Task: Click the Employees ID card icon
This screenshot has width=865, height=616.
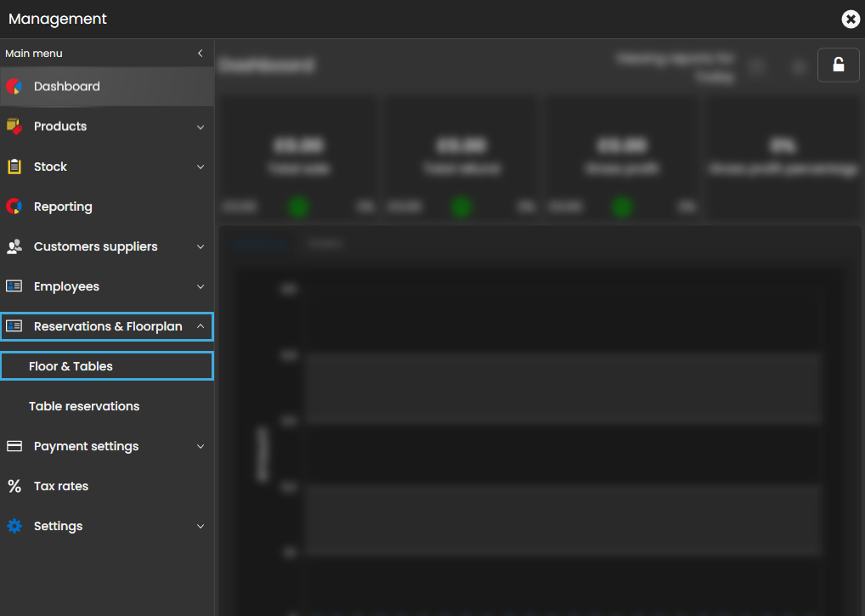Action: [14, 286]
